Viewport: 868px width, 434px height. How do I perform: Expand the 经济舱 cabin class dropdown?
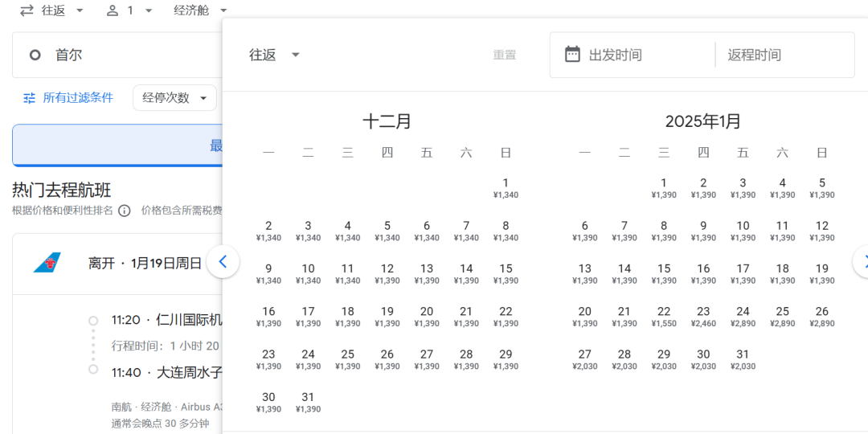click(x=201, y=10)
